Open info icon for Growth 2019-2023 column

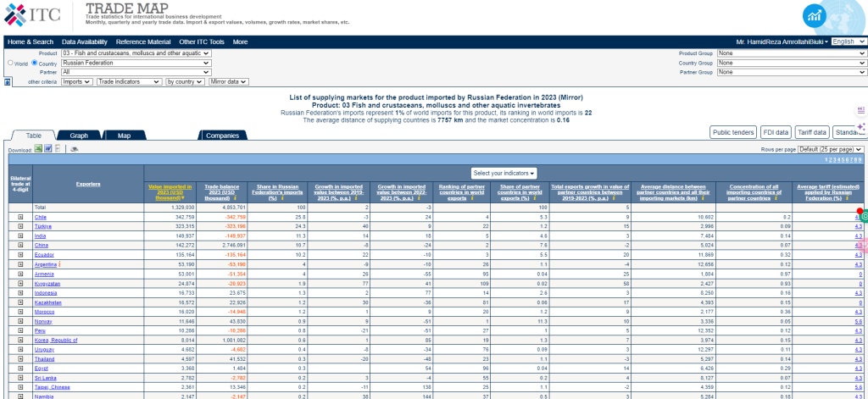[x=356, y=197]
